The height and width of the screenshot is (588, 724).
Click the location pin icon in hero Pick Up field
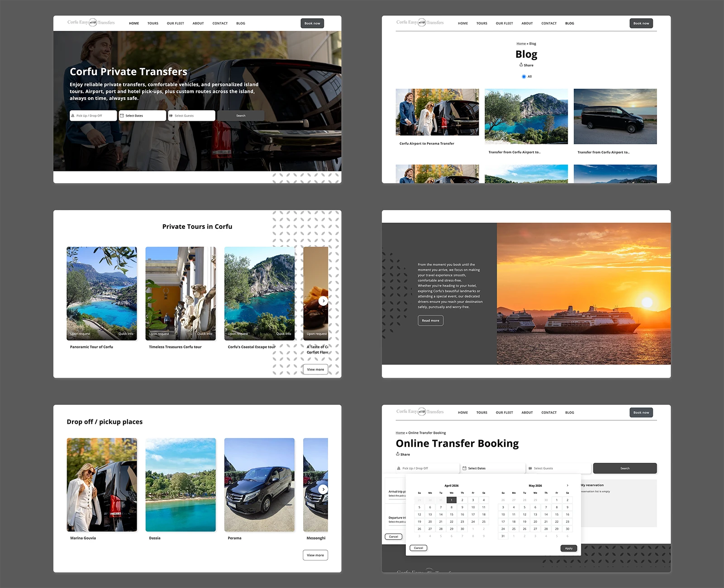73,115
